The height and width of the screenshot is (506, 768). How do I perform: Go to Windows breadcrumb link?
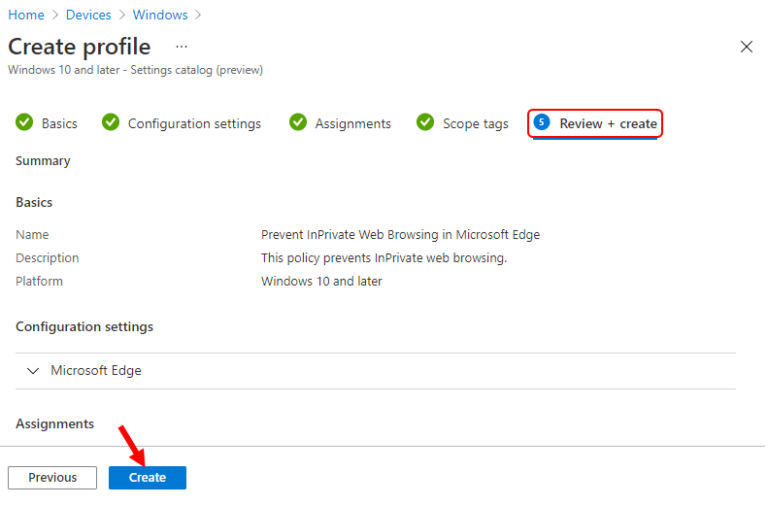160,15
